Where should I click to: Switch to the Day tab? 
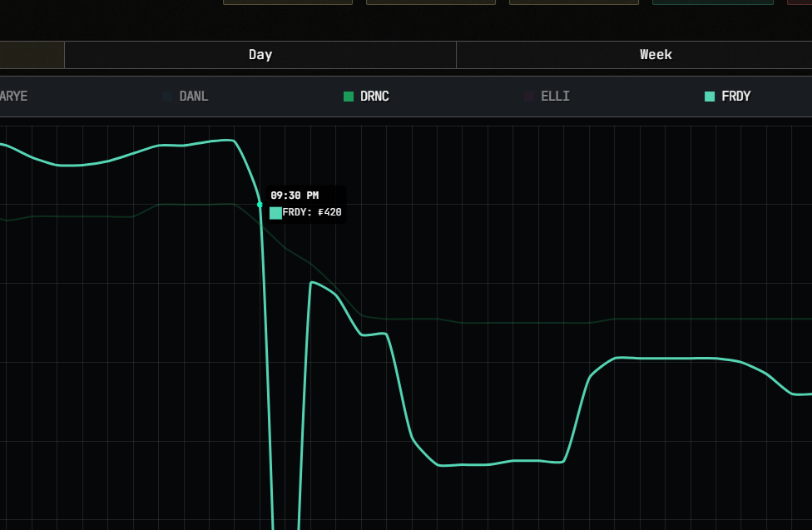tap(260, 54)
